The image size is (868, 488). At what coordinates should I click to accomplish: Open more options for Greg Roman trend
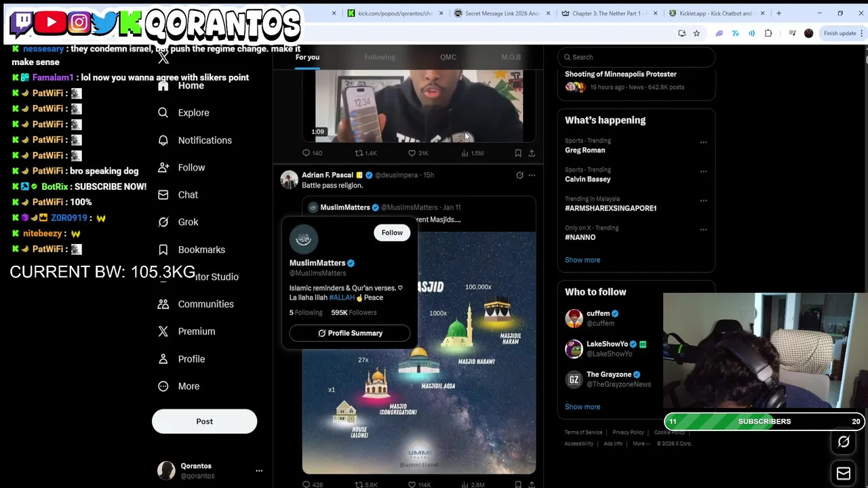click(703, 142)
